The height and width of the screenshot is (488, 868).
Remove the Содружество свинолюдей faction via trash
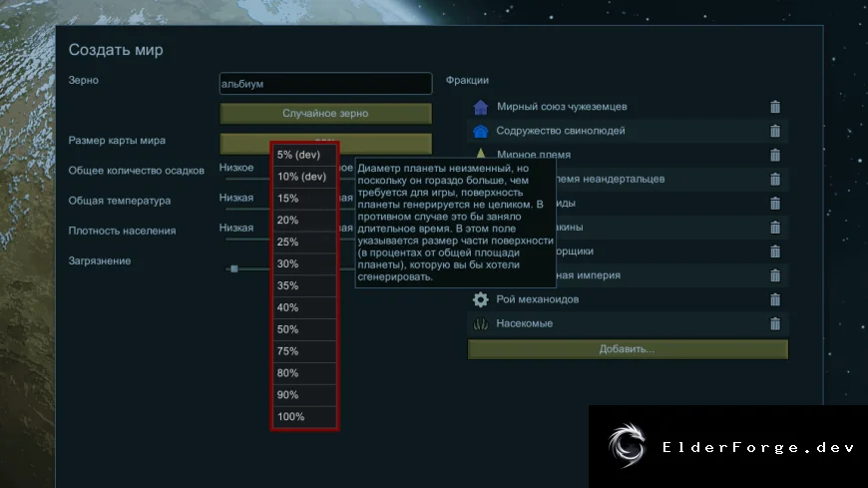[x=775, y=131]
